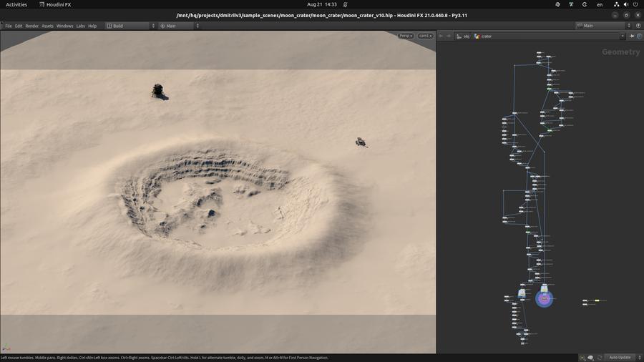The image size is (644, 362).
Task: Click the simulation status icon in status bar
Action: (x=582, y=357)
